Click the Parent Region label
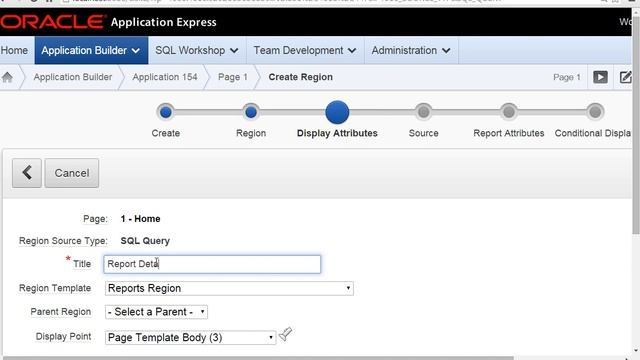The width and height of the screenshot is (640, 360). click(x=61, y=312)
